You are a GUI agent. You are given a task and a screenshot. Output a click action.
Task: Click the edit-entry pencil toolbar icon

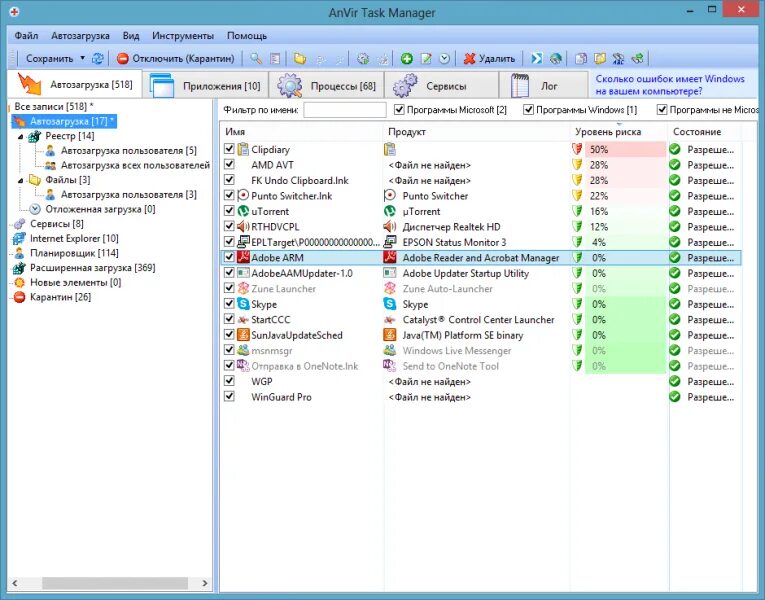[426, 59]
